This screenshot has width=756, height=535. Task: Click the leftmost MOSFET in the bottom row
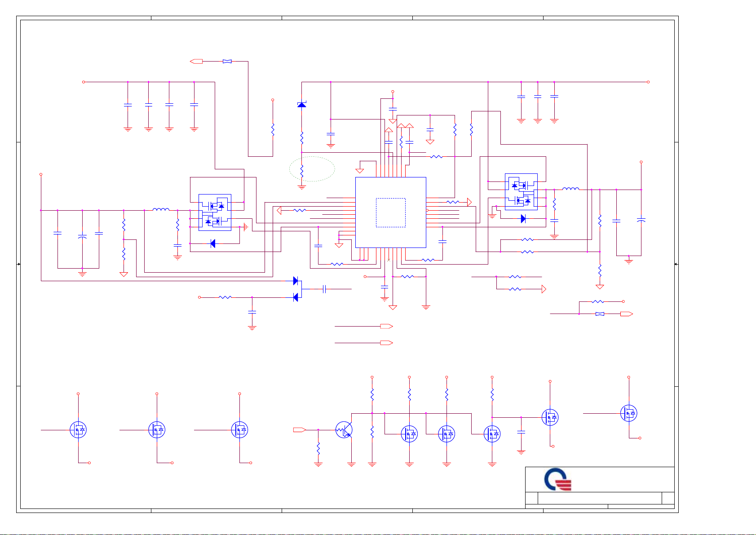click(x=78, y=430)
